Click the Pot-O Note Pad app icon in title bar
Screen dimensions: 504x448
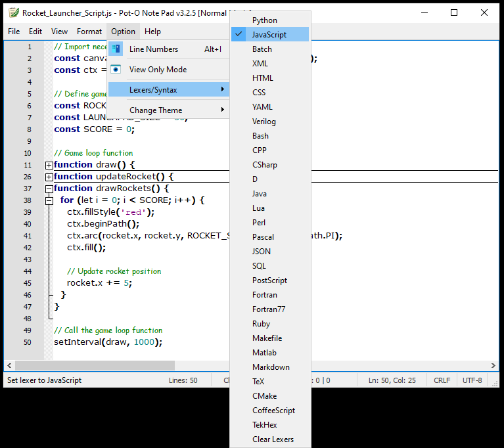pos(14,13)
